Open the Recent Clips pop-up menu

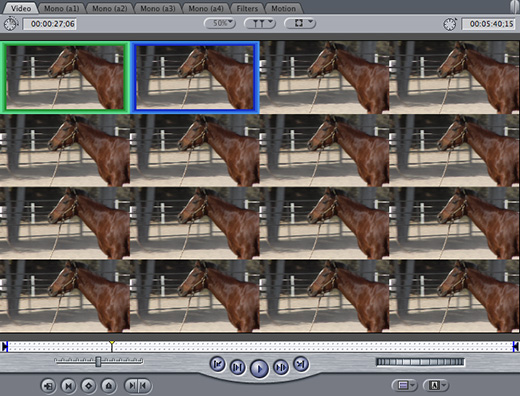pos(405,386)
